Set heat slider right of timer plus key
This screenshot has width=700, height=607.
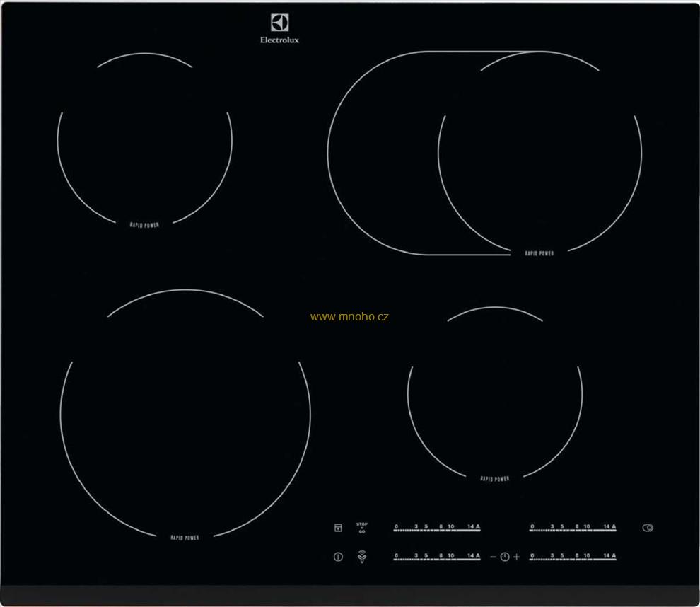click(x=573, y=557)
